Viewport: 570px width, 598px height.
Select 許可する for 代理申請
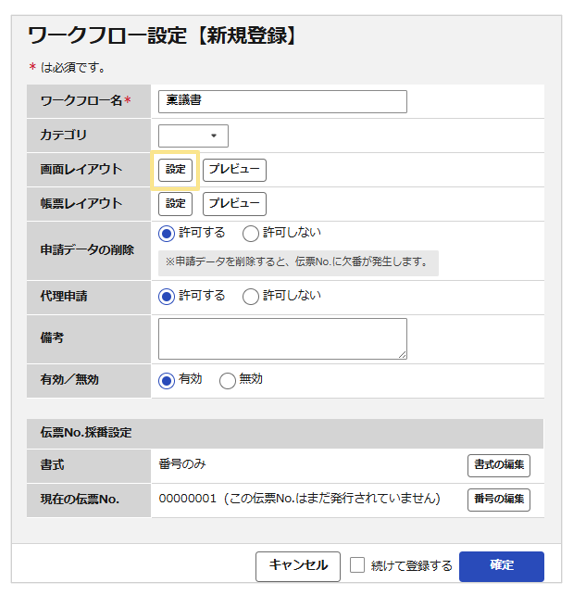point(166,297)
